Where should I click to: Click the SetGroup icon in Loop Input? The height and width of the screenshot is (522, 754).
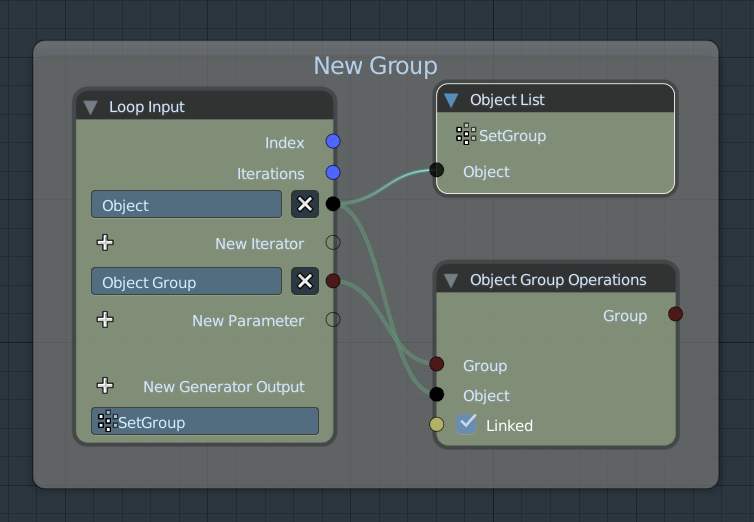coord(107,422)
